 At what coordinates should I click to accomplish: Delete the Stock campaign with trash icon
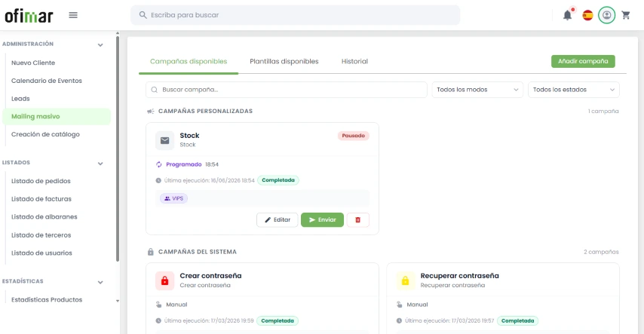click(357, 220)
